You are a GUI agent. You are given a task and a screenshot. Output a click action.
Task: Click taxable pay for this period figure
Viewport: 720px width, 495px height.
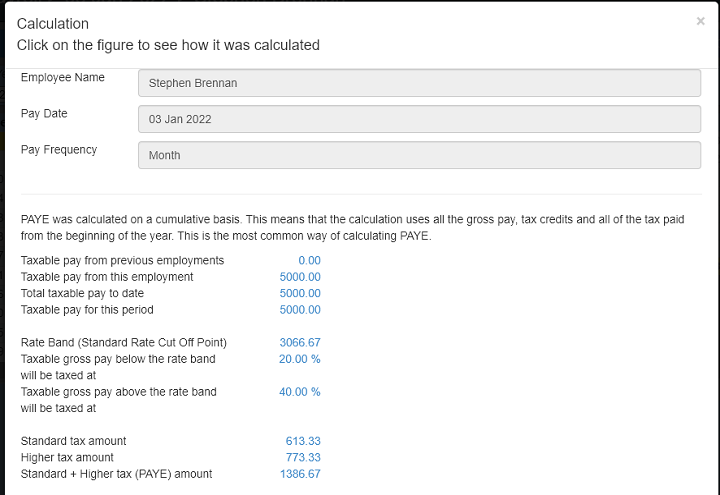click(300, 310)
